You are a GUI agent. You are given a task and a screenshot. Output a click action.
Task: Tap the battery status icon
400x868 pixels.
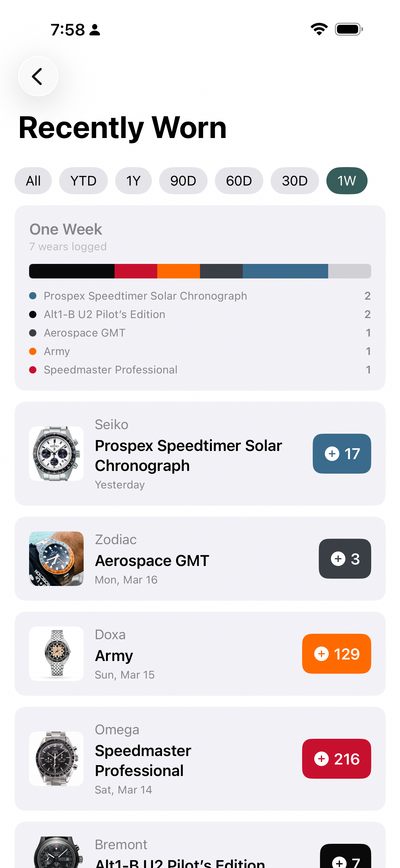point(348,29)
